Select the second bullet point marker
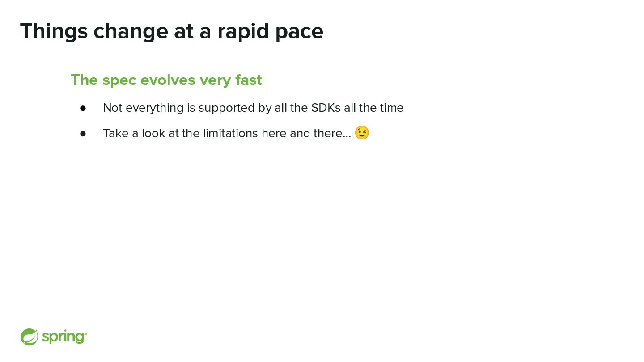Screen dimensions: 644x362 (x=83, y=134)
